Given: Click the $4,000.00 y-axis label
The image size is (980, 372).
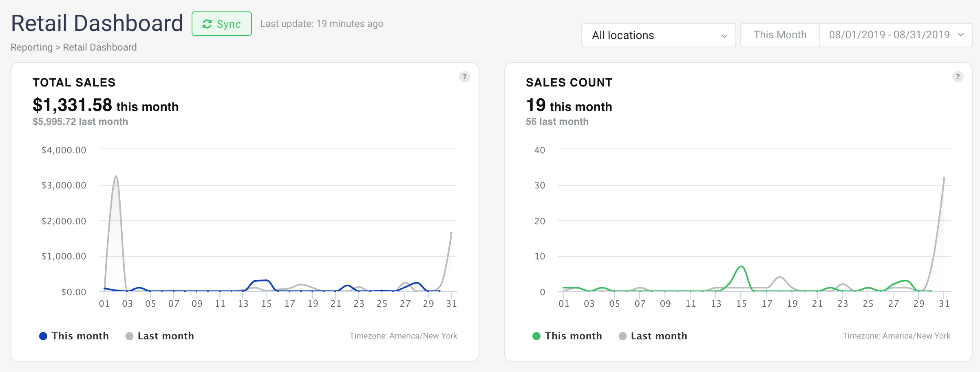Looking at the screenshot, I should coord(64,150).
